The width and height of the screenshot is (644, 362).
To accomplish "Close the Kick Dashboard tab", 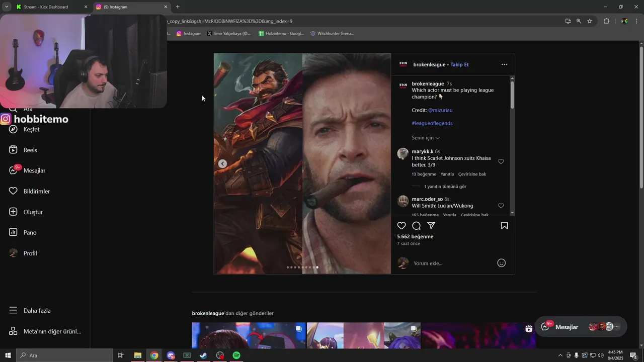I will click(x=86, y=7).
